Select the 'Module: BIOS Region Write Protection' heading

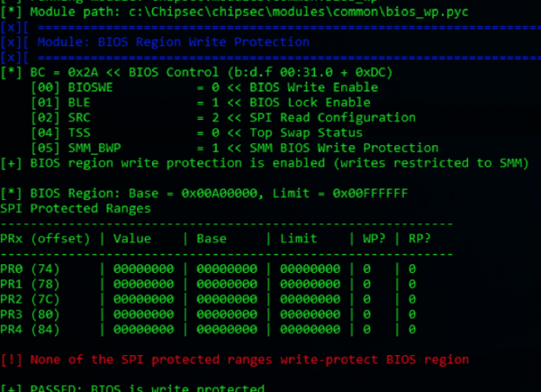173,42
